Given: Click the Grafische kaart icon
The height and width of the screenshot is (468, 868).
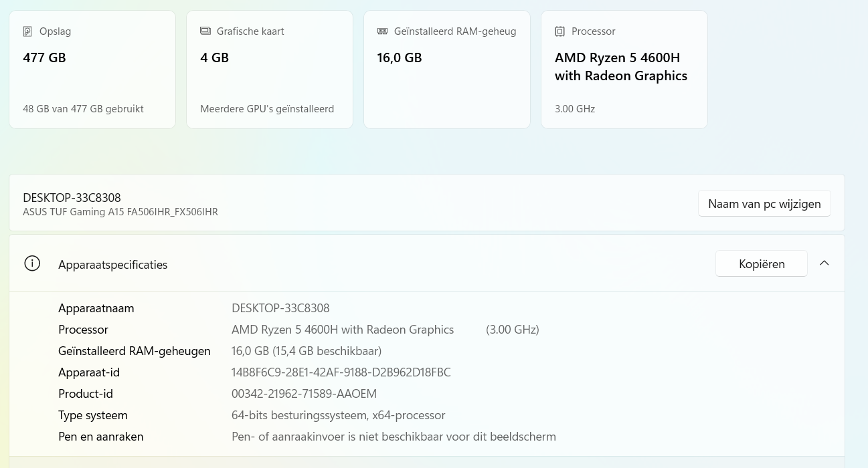Looking at the screenshot, I should 205,31.
